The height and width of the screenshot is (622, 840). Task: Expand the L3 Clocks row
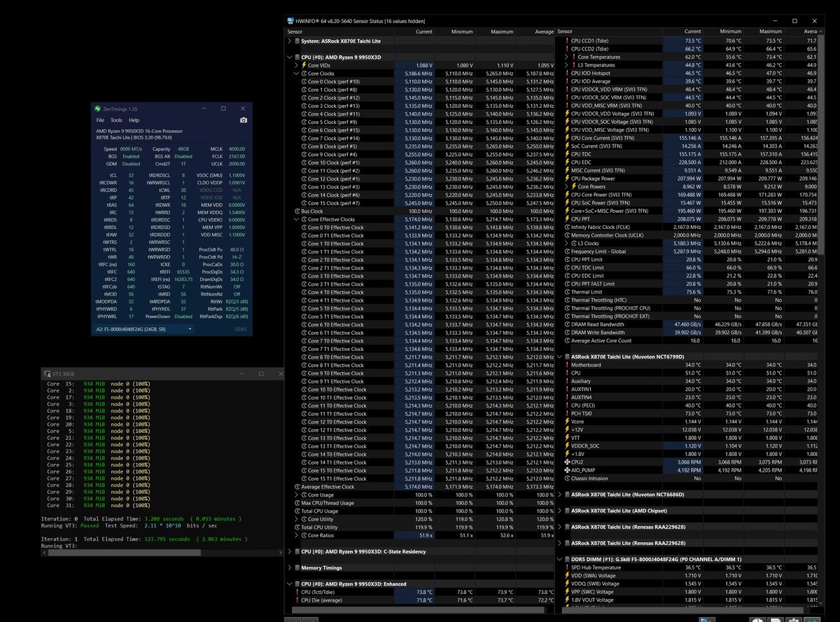tap(566, 243)
